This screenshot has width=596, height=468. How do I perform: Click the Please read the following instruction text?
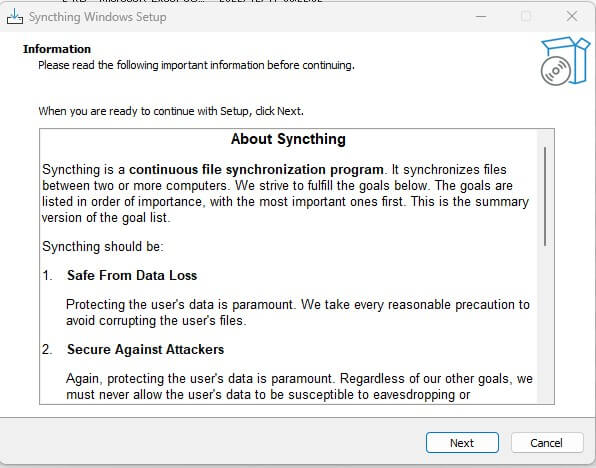click(197, 65)
